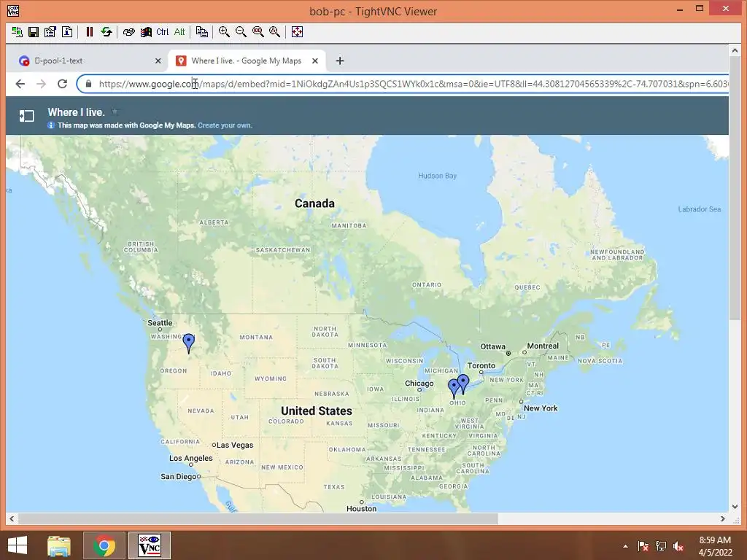Image resolution: width=747 pixels, height=560 pixels.
Task: Click the browser forward arrow
Action: (x=42, y=84)
